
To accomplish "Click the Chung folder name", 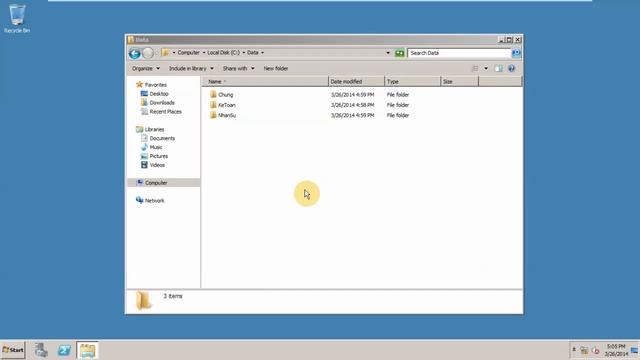I will (225, 95).
